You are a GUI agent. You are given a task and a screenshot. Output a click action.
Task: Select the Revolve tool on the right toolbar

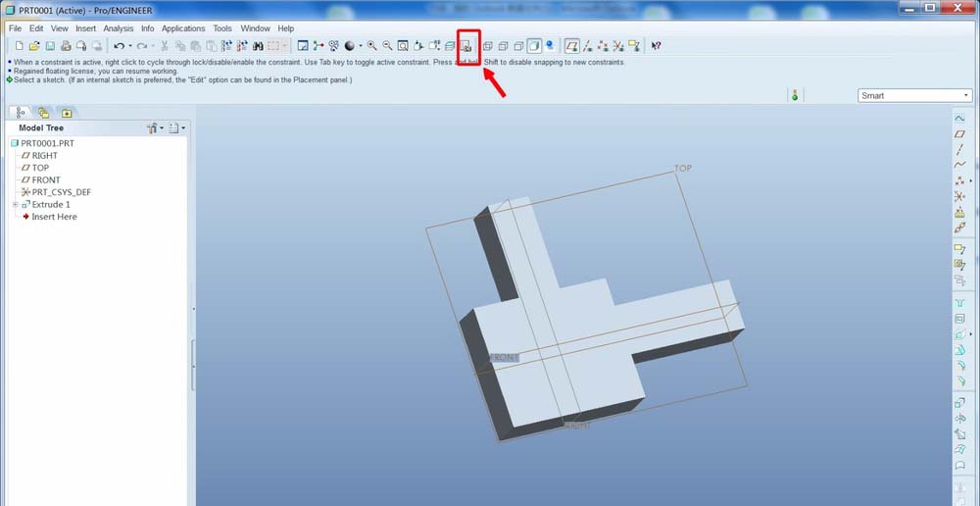pos(960,419)
